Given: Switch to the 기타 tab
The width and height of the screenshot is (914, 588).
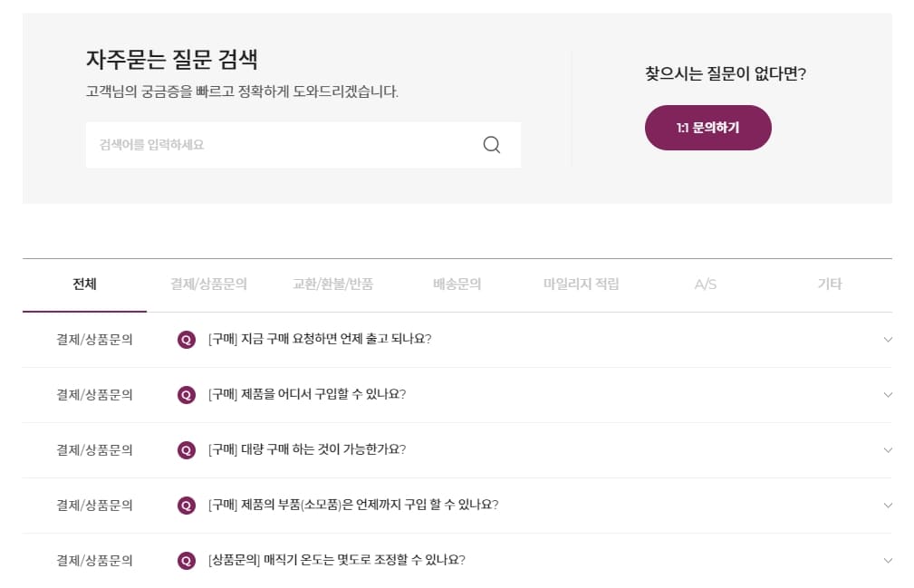Looking at the screenshot, I should click(x=829, y=284).
